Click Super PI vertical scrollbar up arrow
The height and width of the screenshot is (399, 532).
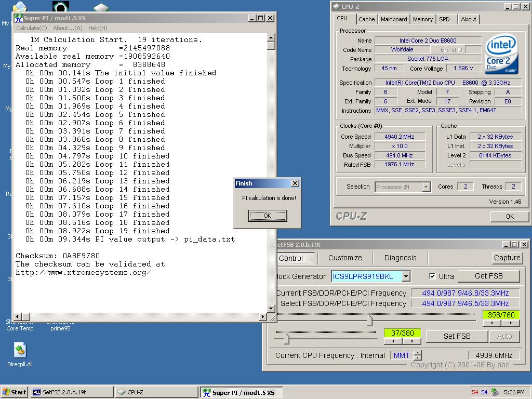(271, 37)
